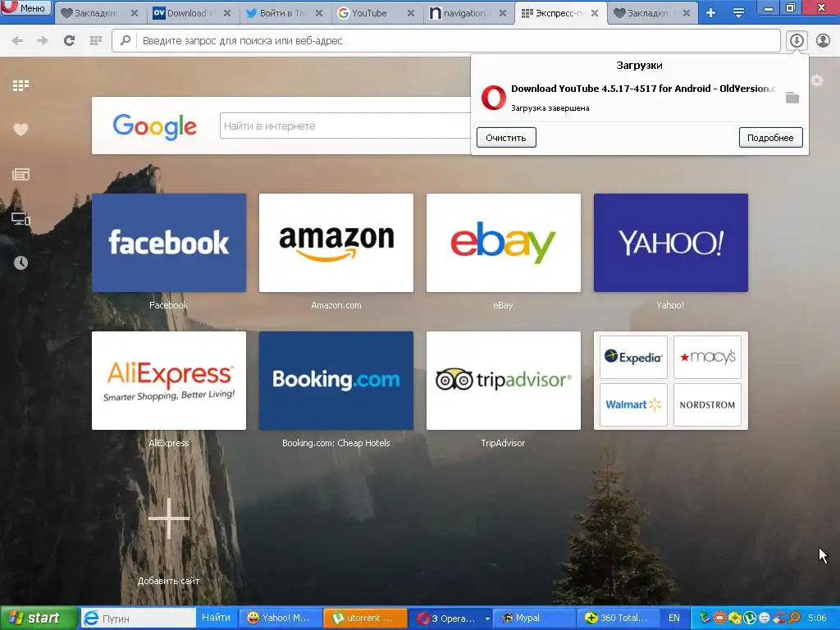Open the Mypal taskbar item

(532, 618)
